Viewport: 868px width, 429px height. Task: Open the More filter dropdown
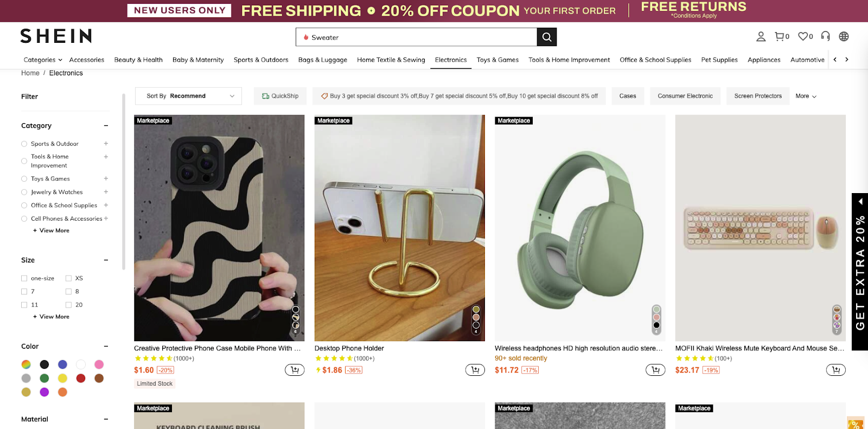[x=806, y=95]
